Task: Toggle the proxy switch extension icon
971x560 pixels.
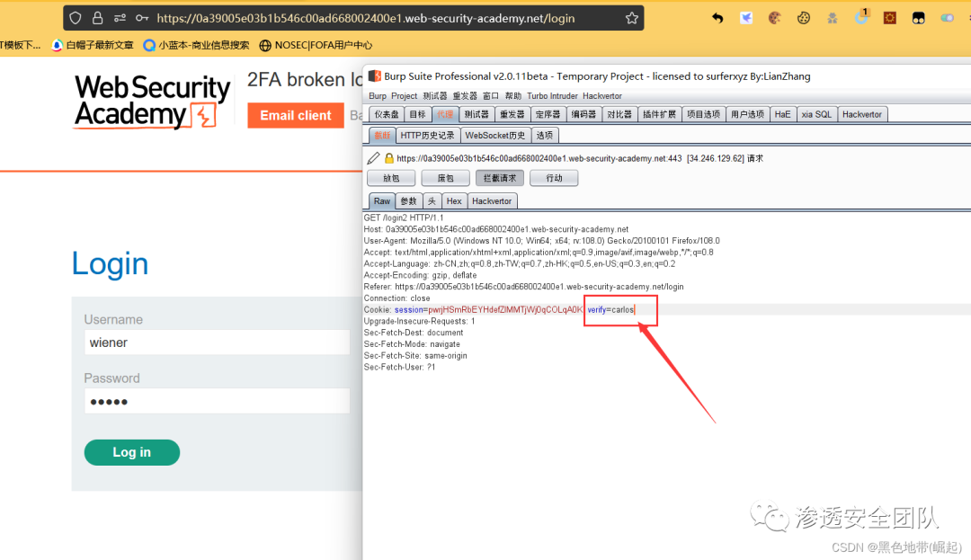Action: point(947,18)
